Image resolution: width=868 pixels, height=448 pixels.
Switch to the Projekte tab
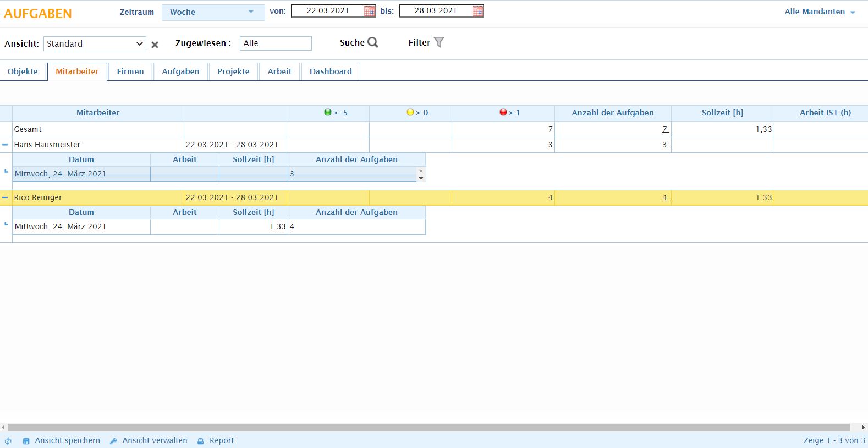pos(233,71)
